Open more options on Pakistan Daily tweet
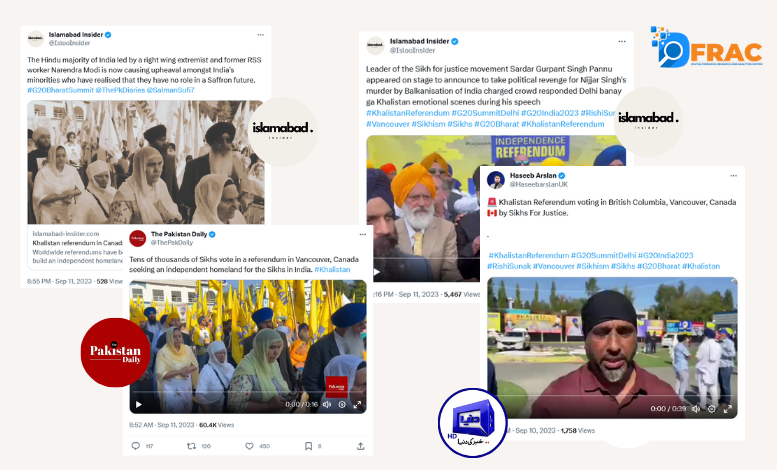The image size is (777, 470). point(363,234)
